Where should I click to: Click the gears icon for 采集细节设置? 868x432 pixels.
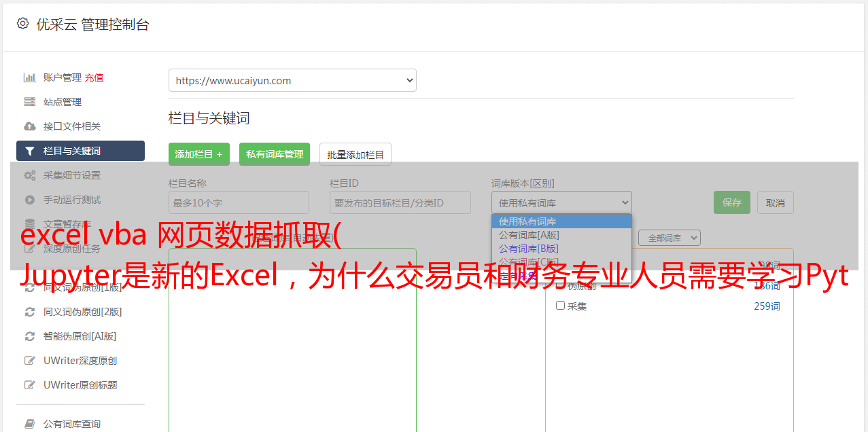[x=29, y=175]
